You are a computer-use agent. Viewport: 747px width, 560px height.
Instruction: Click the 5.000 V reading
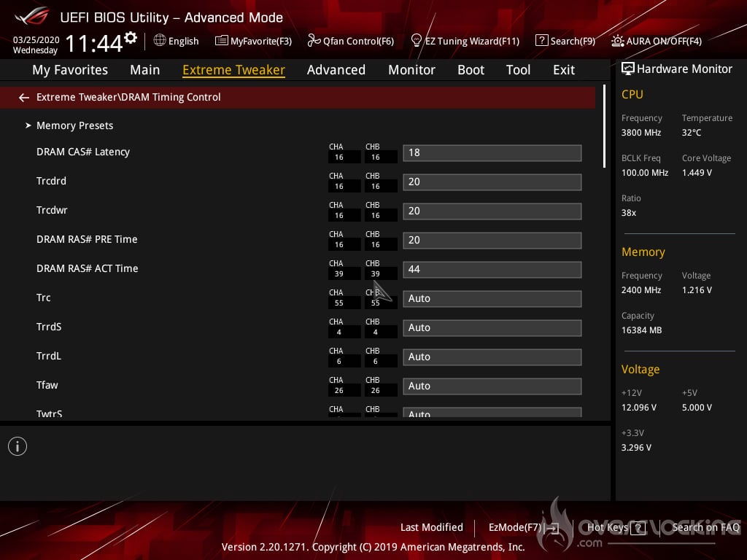point(697,408)
